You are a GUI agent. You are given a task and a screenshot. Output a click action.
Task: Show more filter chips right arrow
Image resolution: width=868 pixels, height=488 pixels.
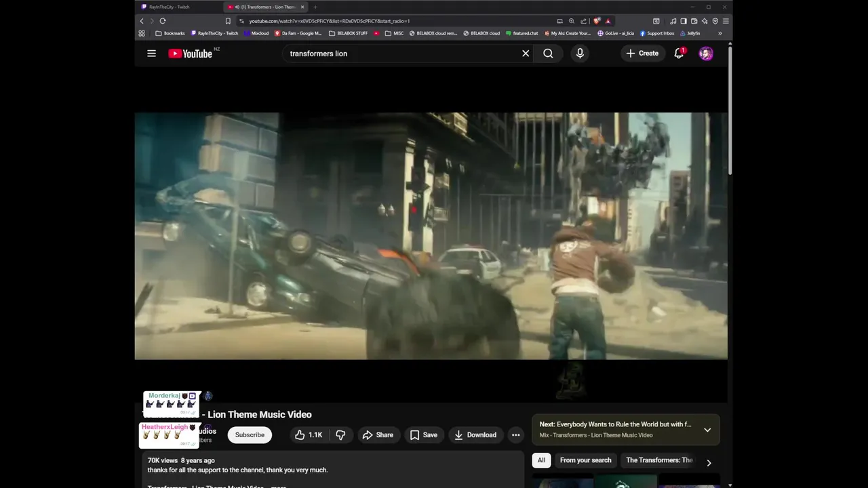coord(709,463)
